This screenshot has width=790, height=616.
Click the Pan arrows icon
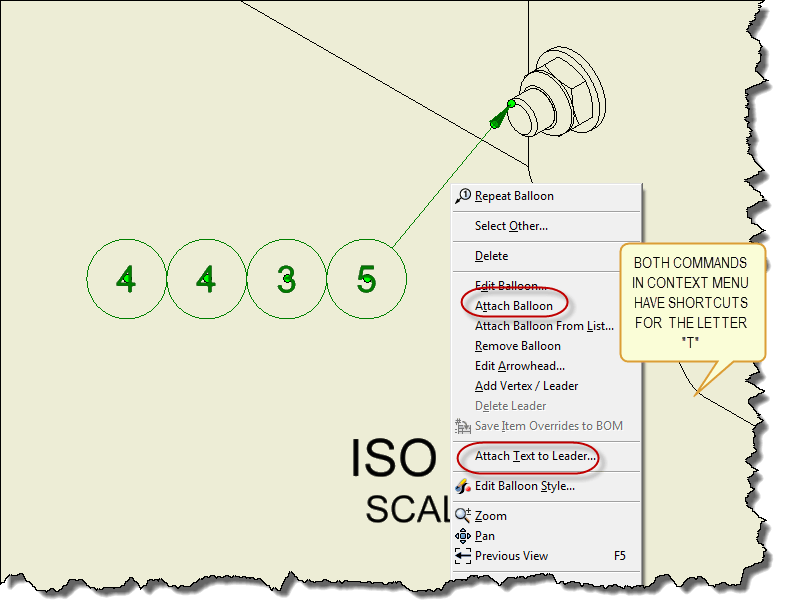point(463,536)
